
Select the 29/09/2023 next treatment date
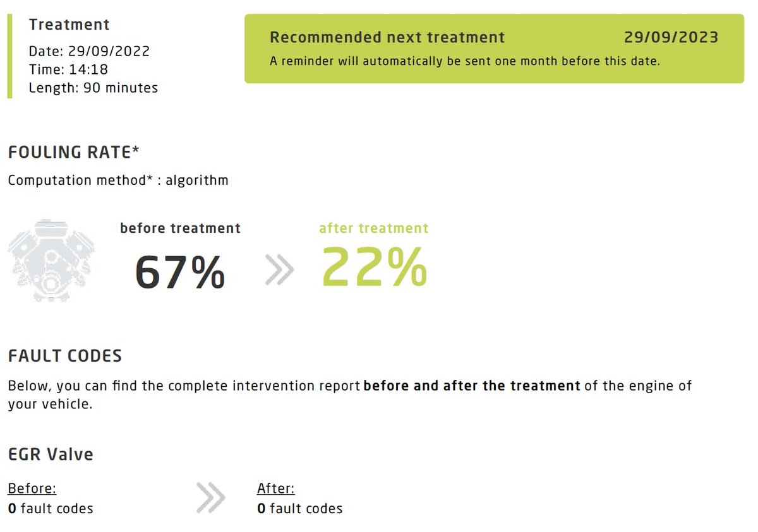[671, 37]
